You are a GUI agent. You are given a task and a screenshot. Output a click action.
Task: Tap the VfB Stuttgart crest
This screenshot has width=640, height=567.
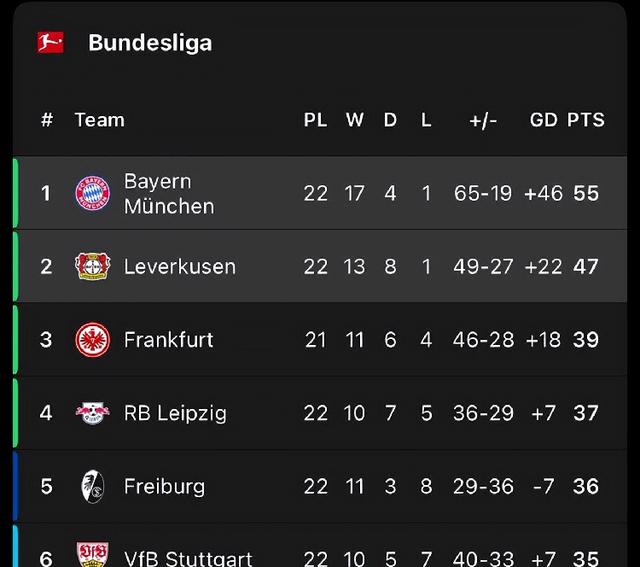coord(93,555)
